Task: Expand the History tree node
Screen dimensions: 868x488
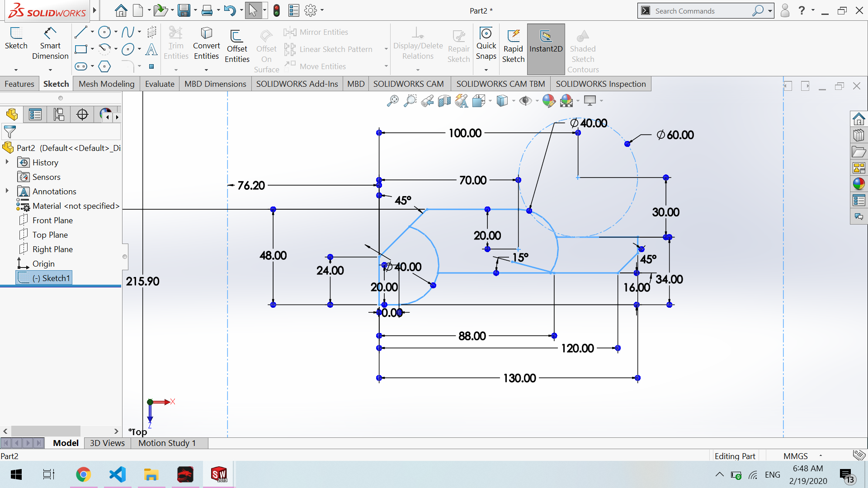Action: 7,162
